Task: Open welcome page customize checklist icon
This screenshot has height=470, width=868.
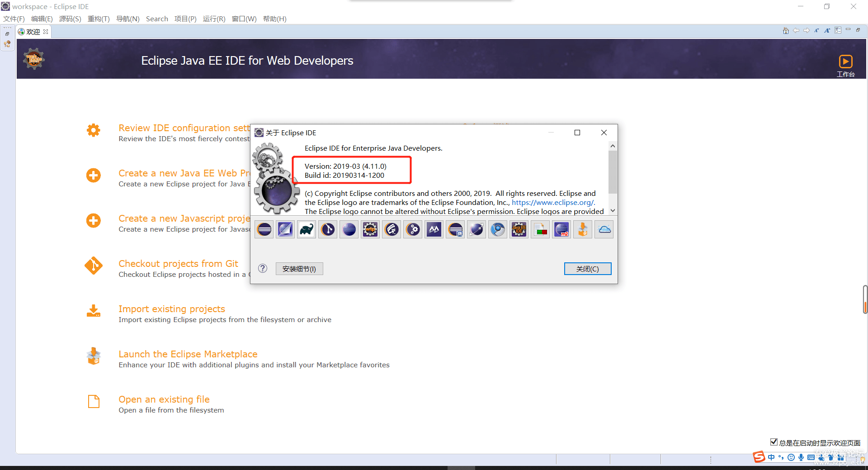Action: click(x=838, y=30)
